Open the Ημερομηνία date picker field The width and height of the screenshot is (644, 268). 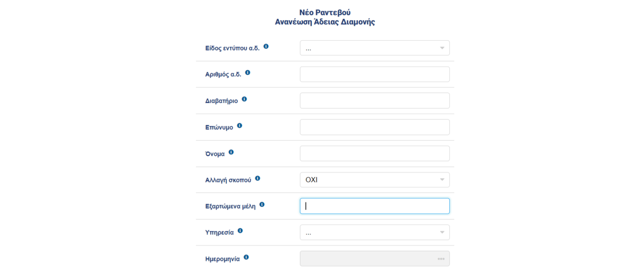coord(375,259)
